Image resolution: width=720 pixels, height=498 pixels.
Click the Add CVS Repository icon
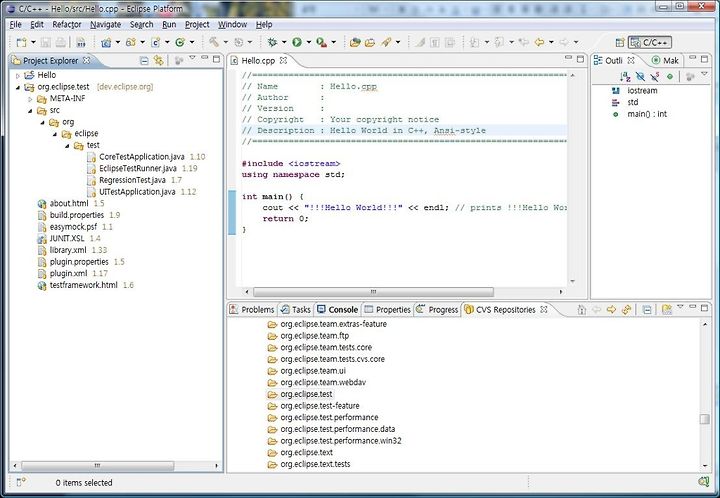point(667,309)
